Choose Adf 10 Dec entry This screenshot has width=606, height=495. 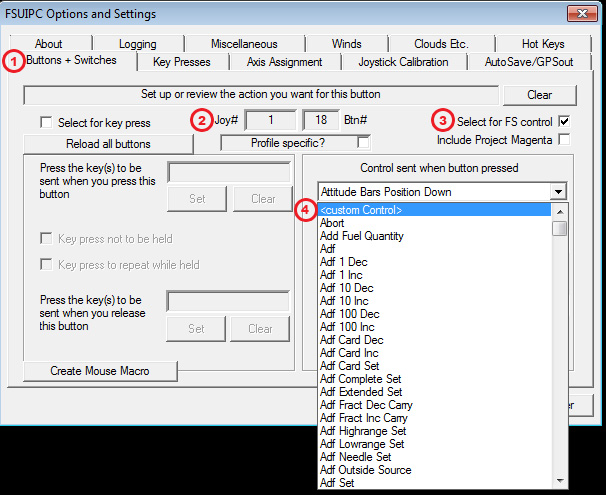[435, 288]
